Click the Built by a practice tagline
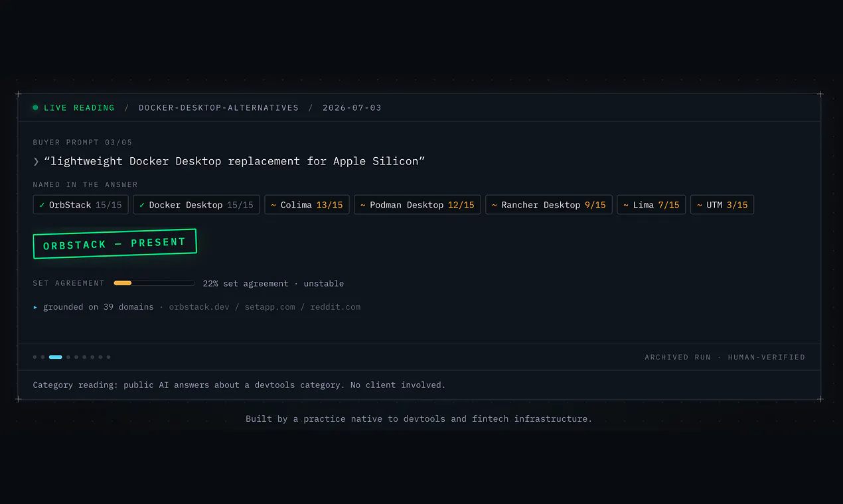 coord(419,418)
